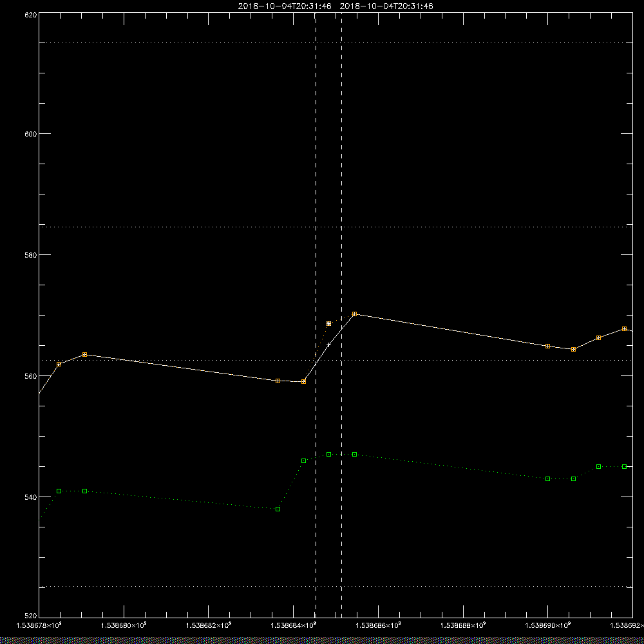The width and height of the screenshot is (644, 644).
Task: Click the y-axis label 620
Action: coord(32,15)
